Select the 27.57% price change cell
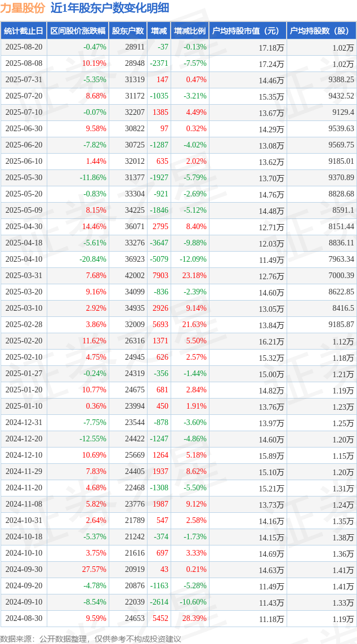 pos(94,569)
